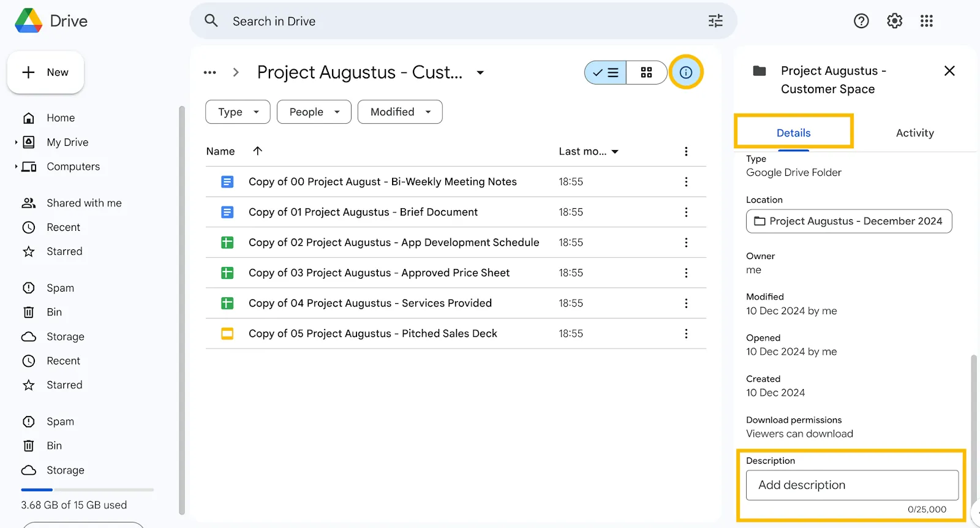Click the folder icon in details panel header

point(759,70)
